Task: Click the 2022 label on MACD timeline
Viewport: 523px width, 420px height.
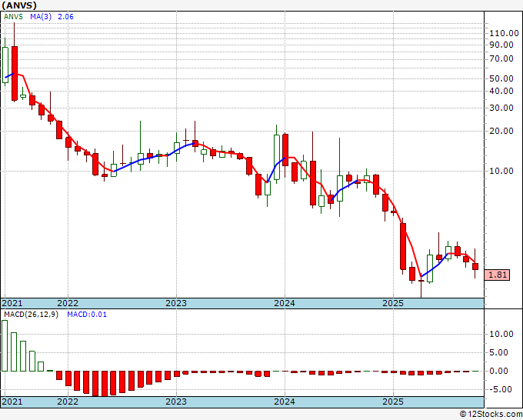Action: [68, 402]
